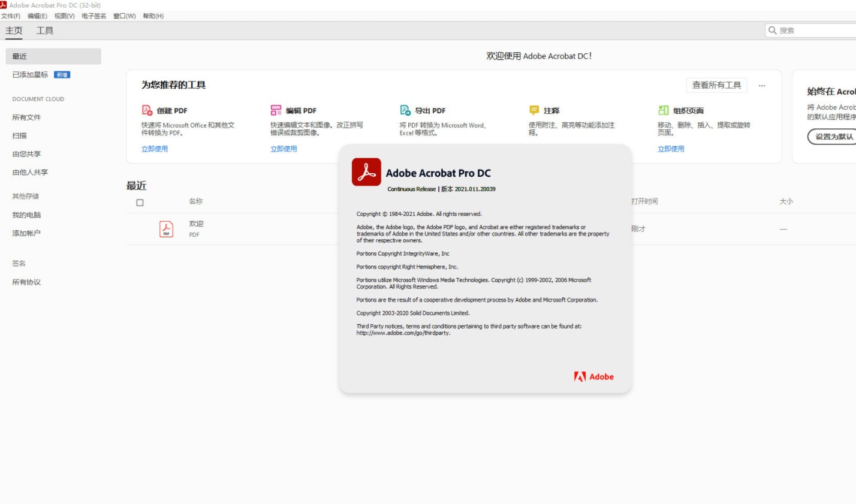Select 所有协议 in the sidebar
The image size is (856, 504).
coord(26,282)
